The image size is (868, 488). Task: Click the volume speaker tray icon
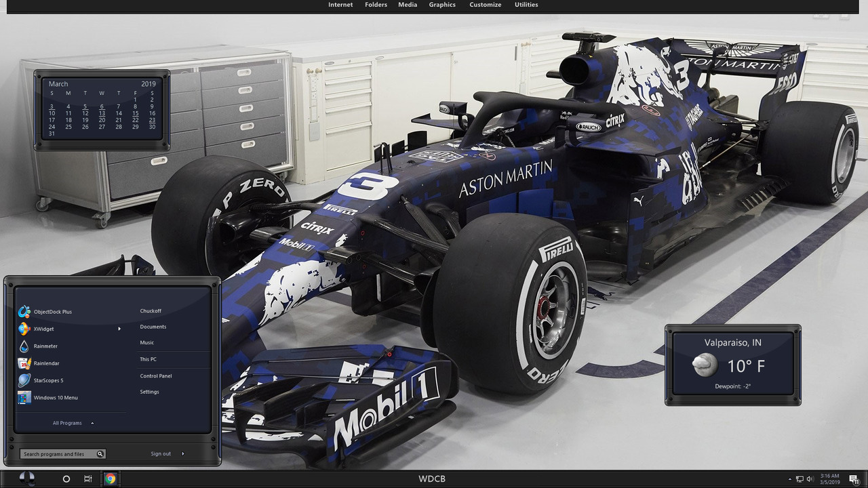click(810, 479)
